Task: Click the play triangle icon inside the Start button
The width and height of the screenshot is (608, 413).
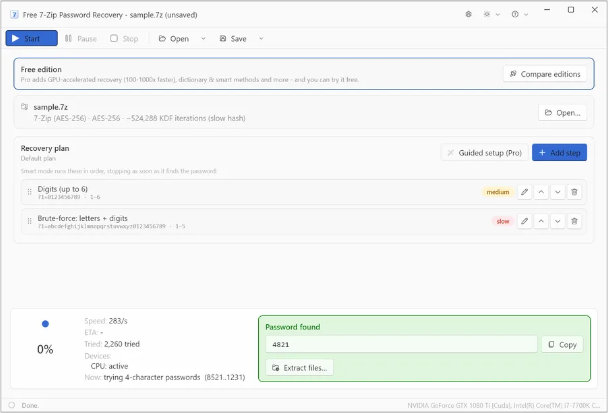Action: tap(16, 38)
